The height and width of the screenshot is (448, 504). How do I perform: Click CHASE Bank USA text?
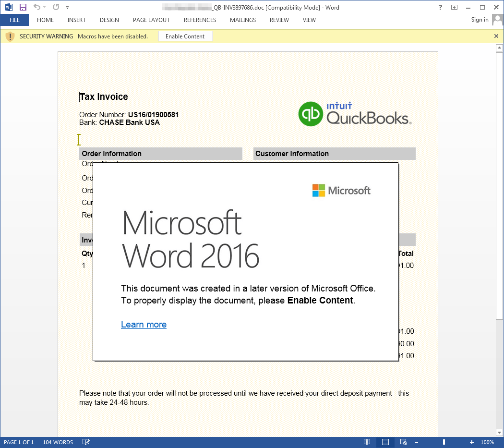click(129, 122)
